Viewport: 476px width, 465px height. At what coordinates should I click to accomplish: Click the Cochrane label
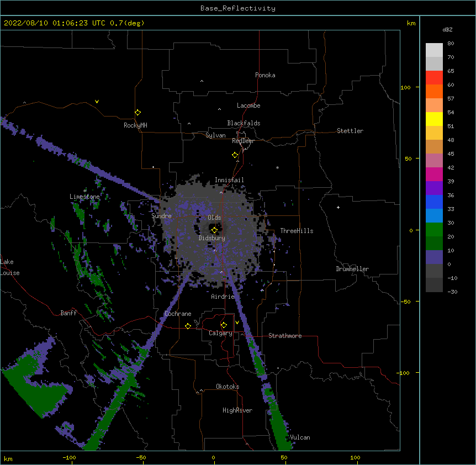[178, 314]
